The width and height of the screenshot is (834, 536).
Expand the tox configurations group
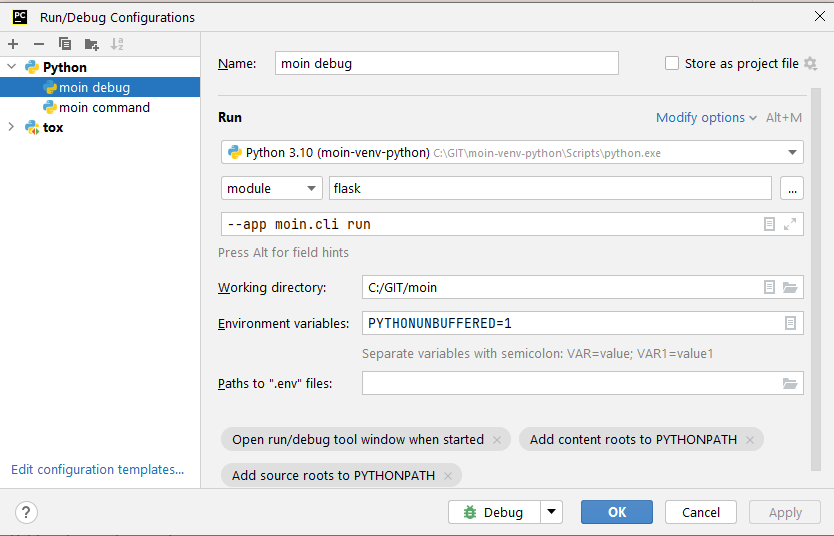point(11,127)
